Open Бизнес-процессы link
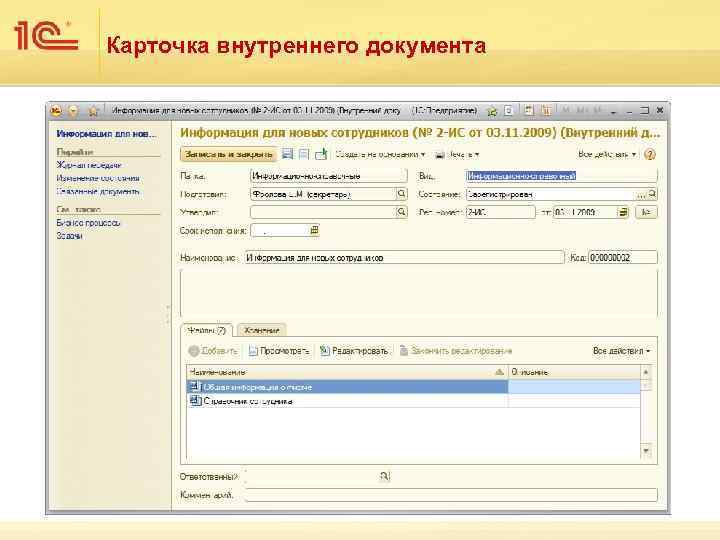Viewport: 720px width, 540px height. 88,223
